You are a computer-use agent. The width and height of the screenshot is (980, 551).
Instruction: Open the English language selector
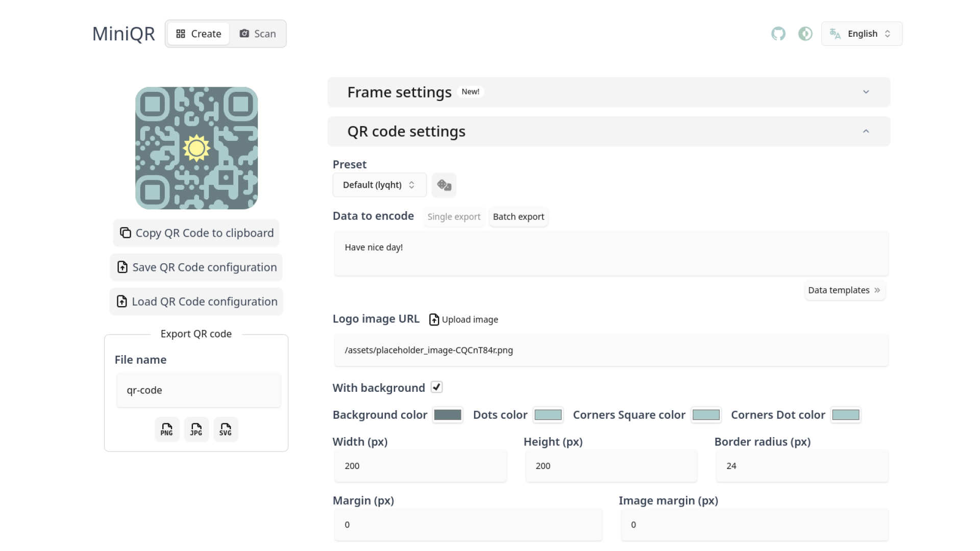(862, 34)
